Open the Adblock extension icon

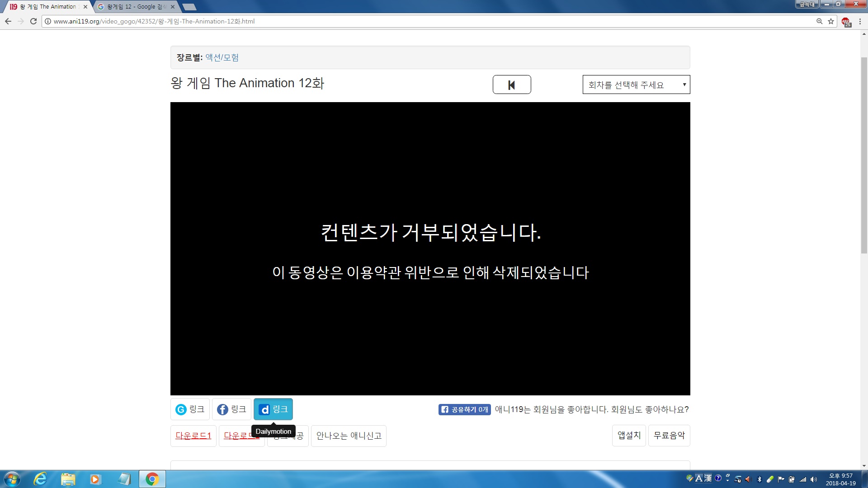click(845, 22)
